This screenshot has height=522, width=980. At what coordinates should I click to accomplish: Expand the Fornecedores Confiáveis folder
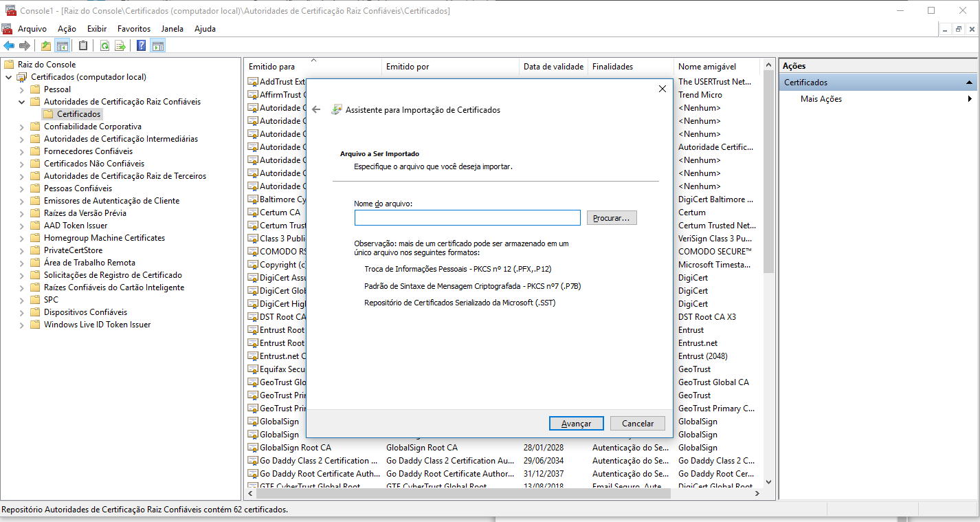pyautogui.click(x=22, y=151)
